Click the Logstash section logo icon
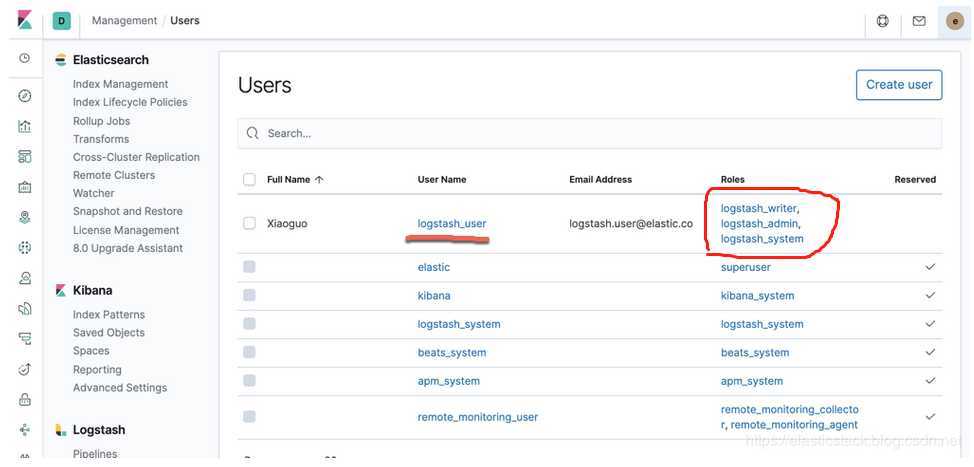The image size is (974, 467). (60, 430)
